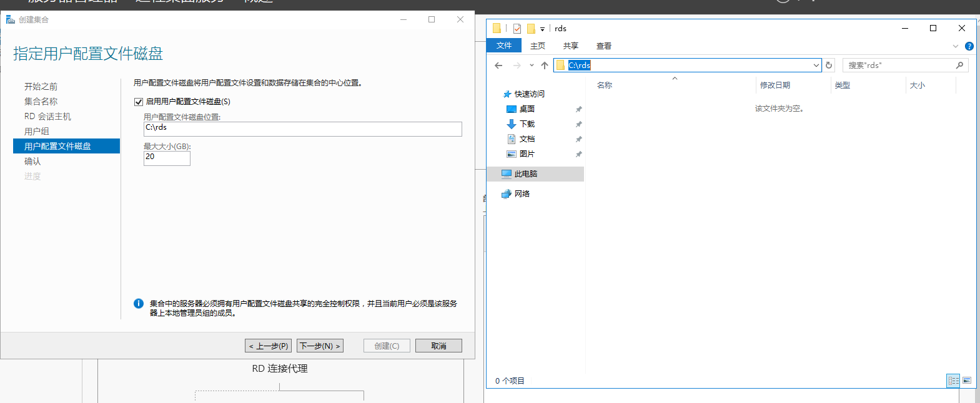The image size is (980, 403).
Task: Click the 0 个项目 status text
Action: click(510, 381)
